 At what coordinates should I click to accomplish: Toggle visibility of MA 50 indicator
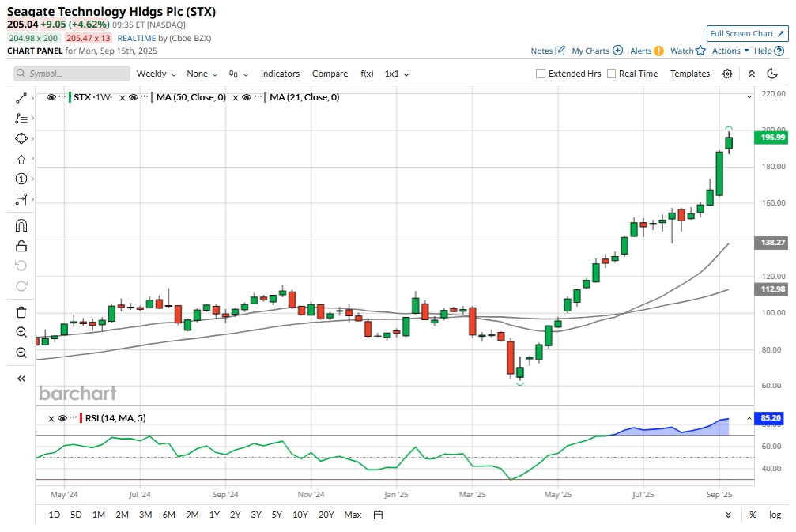(134, 97)
